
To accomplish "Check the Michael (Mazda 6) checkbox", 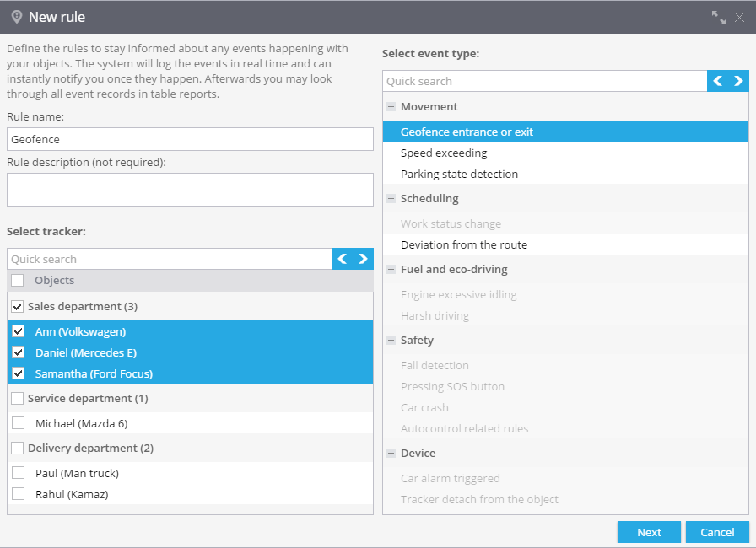I will [19, 422].
